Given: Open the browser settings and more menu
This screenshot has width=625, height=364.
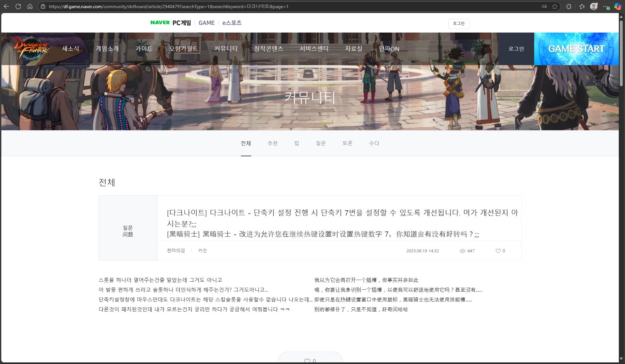Looking at the screenshot, I should click(606, 7).
